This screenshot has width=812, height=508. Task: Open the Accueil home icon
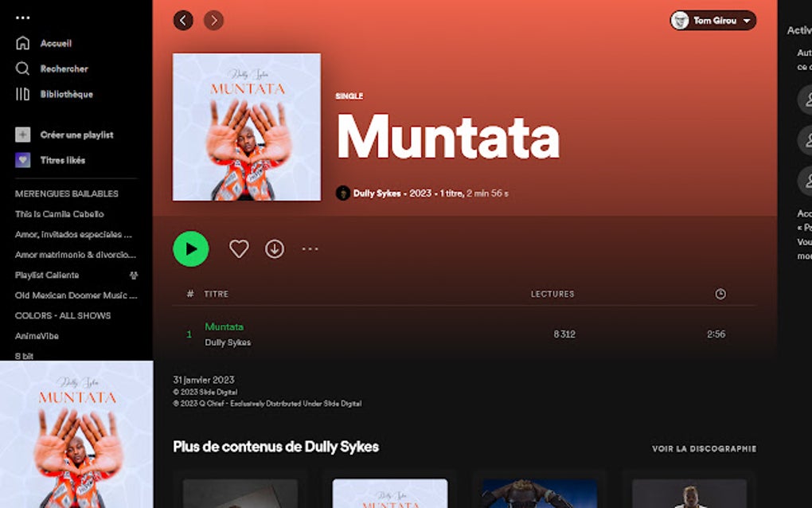22,43
